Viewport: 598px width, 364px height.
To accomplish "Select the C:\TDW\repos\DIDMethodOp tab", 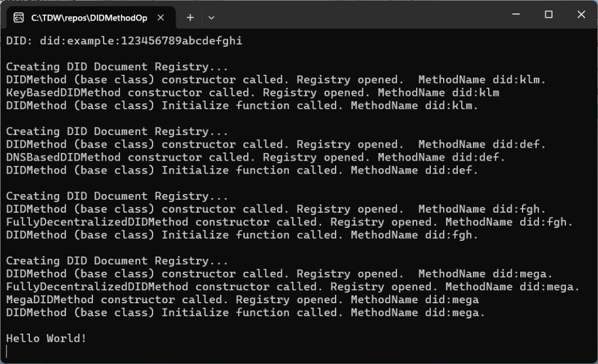I will click(89, 18).
